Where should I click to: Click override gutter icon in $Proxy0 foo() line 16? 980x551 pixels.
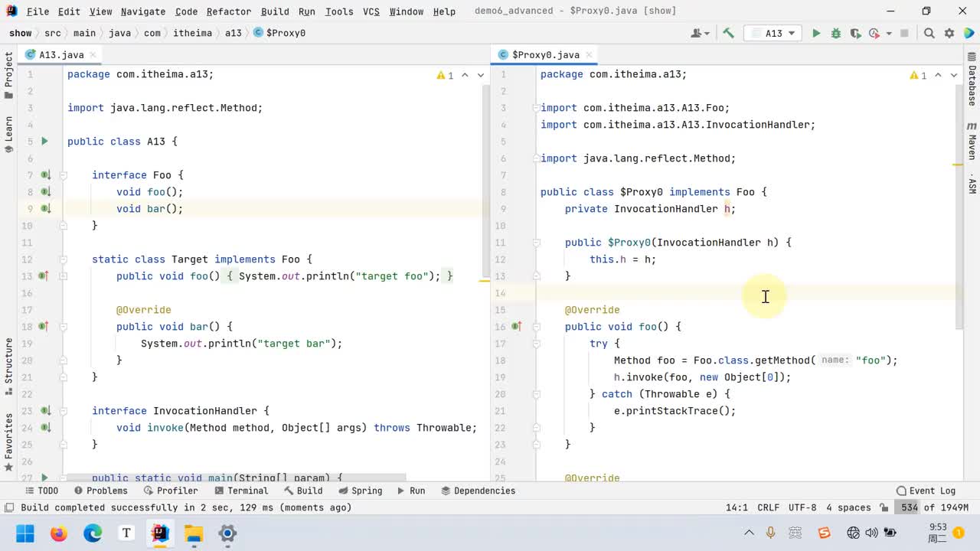[x=517, y=327]
